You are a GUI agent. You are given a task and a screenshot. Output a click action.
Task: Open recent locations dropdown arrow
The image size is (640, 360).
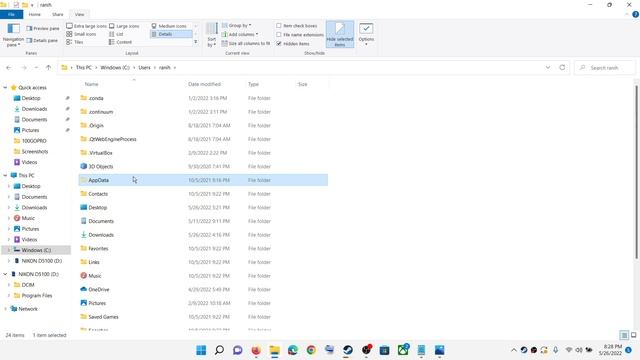click(36, 68)
